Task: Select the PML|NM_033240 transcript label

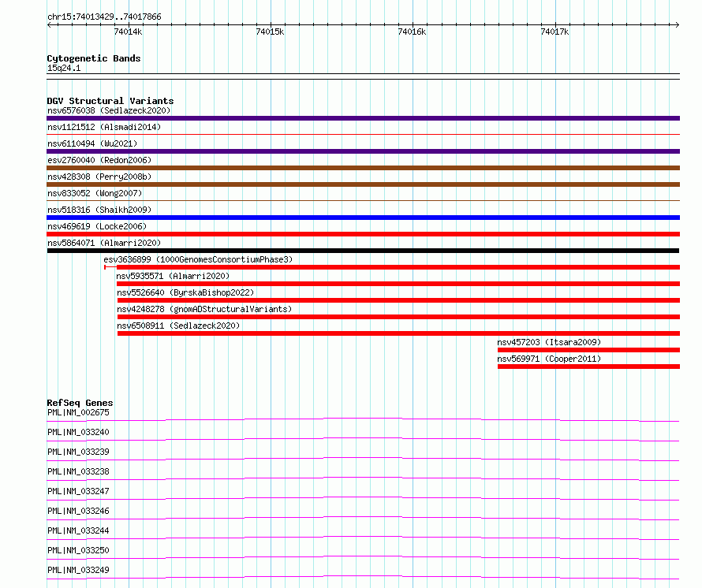Action: (78, 432)
